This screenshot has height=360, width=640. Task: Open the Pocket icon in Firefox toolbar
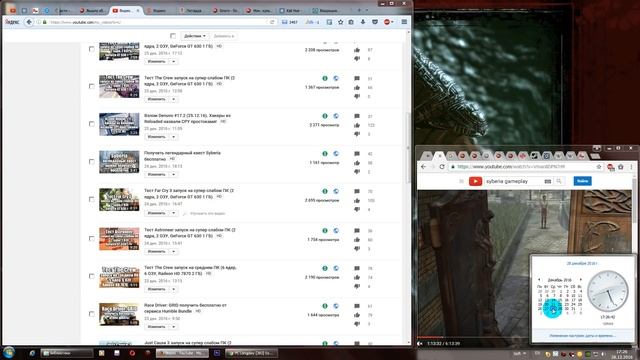[x=374, y=22]
